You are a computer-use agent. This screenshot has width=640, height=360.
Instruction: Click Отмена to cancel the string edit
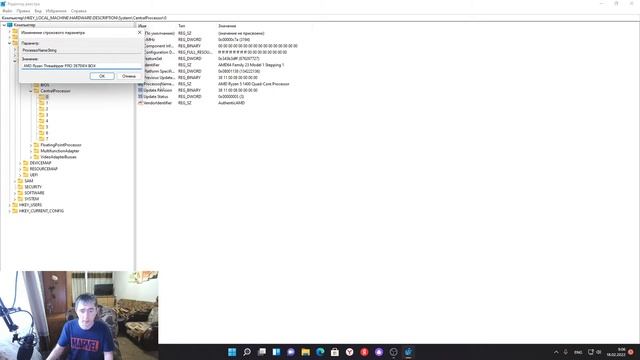129,76
